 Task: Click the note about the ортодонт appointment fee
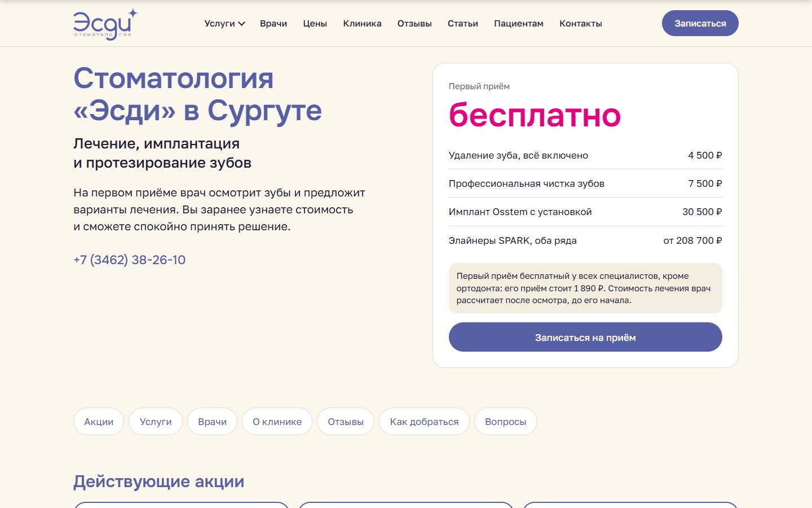coord(585,288)
